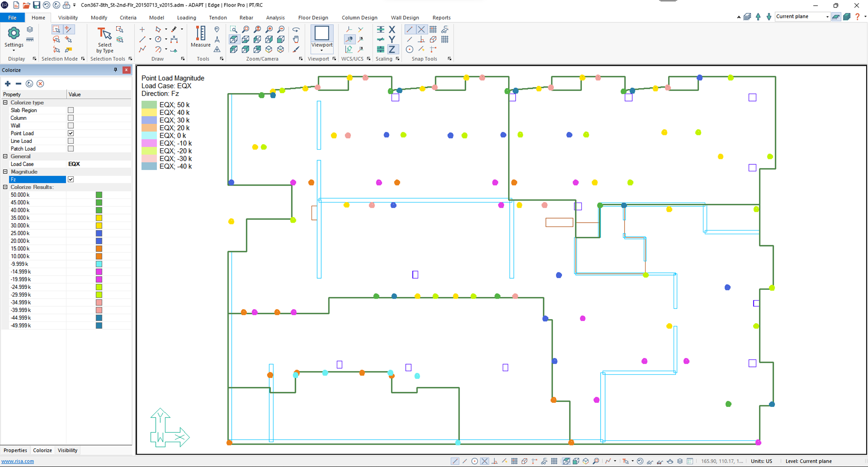Click the Z scaling icon
868x467 pixels.
392,49
